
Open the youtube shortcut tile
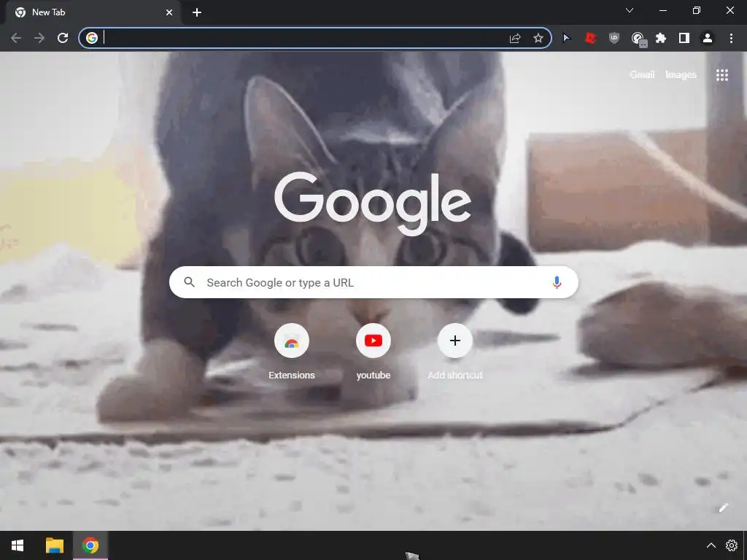click(x=373, y=352)
